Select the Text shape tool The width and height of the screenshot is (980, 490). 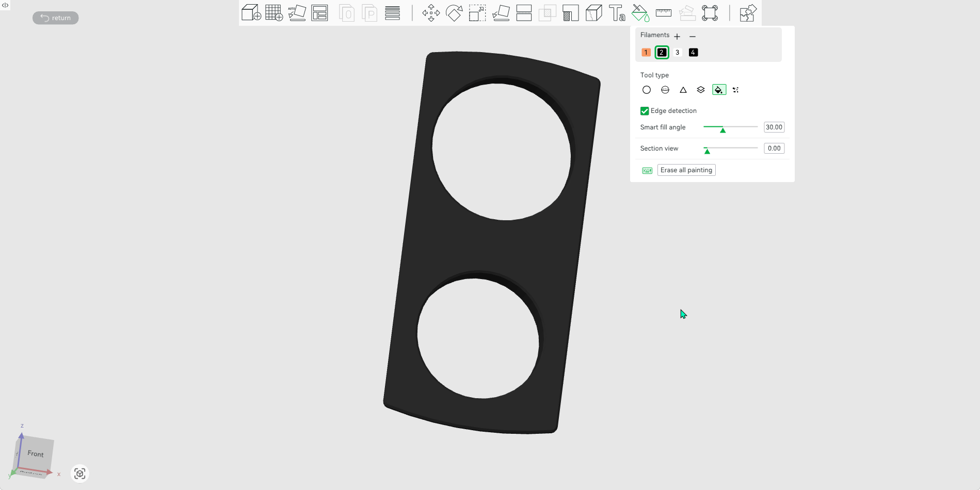click(x=617, y=13)
